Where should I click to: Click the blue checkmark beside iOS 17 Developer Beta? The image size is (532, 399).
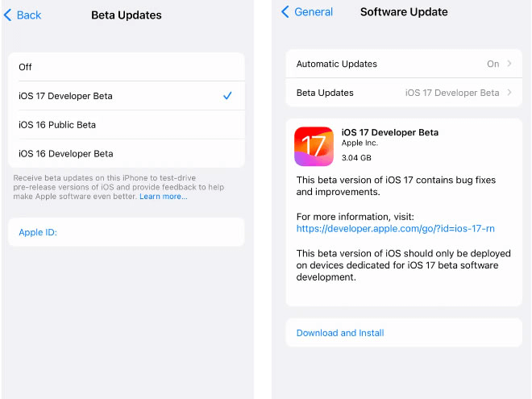click(x=227, y=96)
